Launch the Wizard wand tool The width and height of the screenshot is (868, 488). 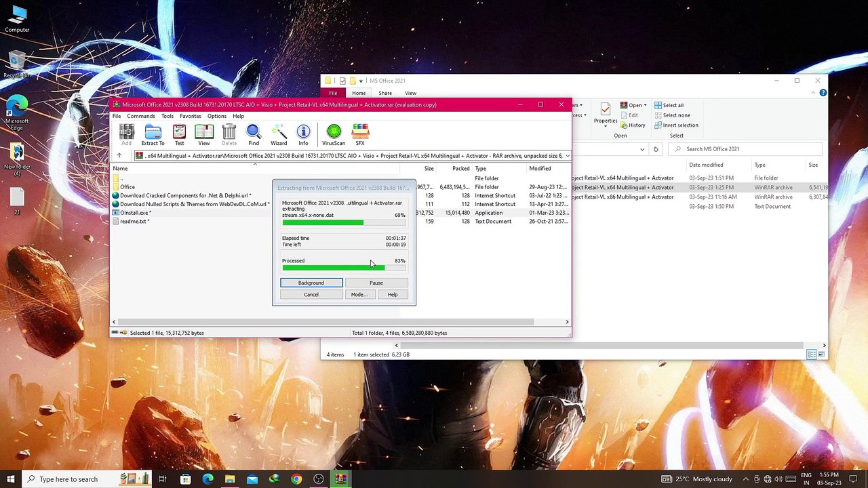[x=279, y=135]
